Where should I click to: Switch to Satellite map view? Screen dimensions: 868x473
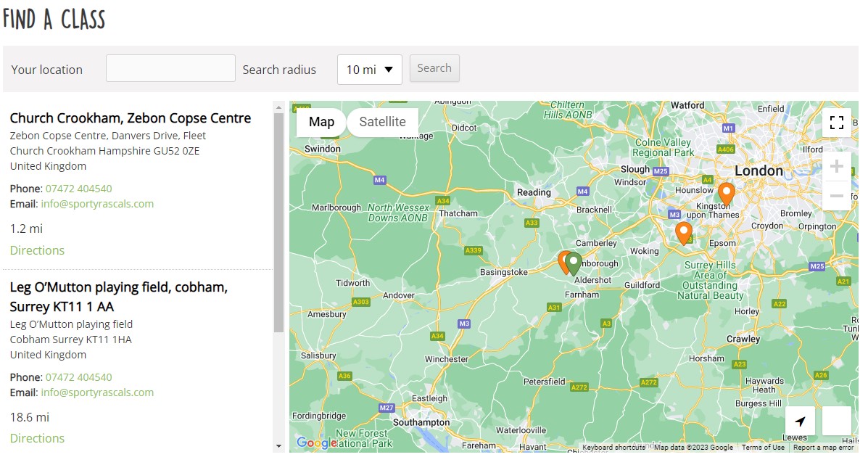[x=382, y=122]
